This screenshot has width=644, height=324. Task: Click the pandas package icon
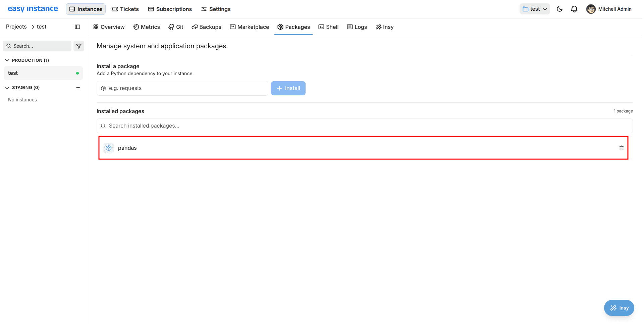pos(109,148)
